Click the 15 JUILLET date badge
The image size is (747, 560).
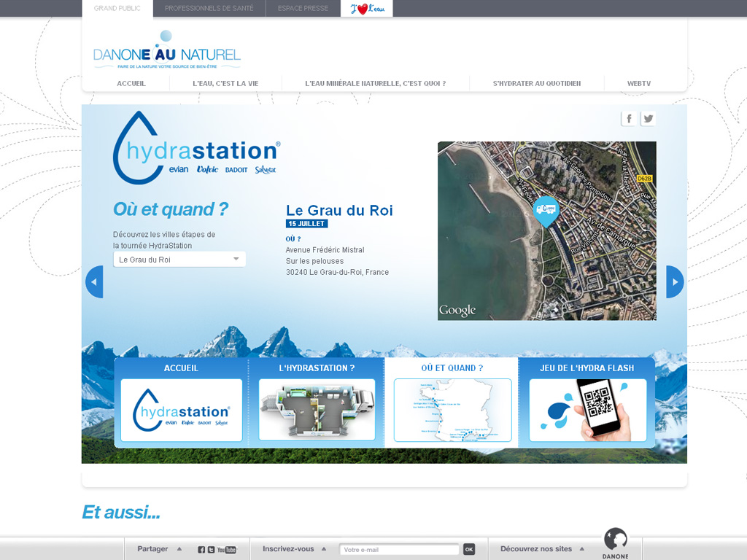pos(307,224)
